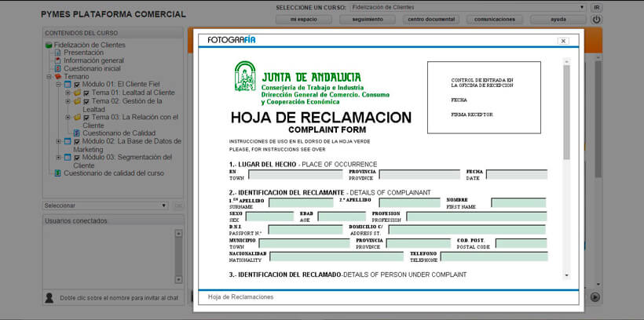Click the Tema 01 folder icon
644x320 pixels.
pos(77,93)
